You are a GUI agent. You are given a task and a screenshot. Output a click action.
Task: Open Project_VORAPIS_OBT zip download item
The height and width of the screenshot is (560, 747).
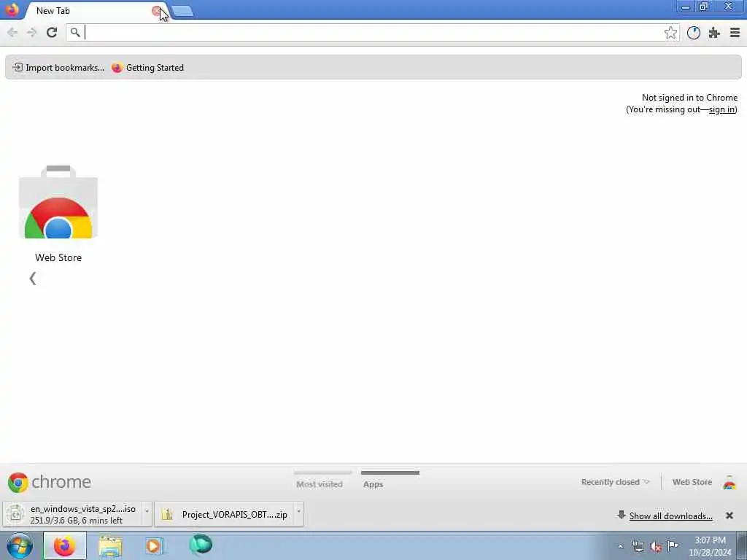(x=224, y=514)
